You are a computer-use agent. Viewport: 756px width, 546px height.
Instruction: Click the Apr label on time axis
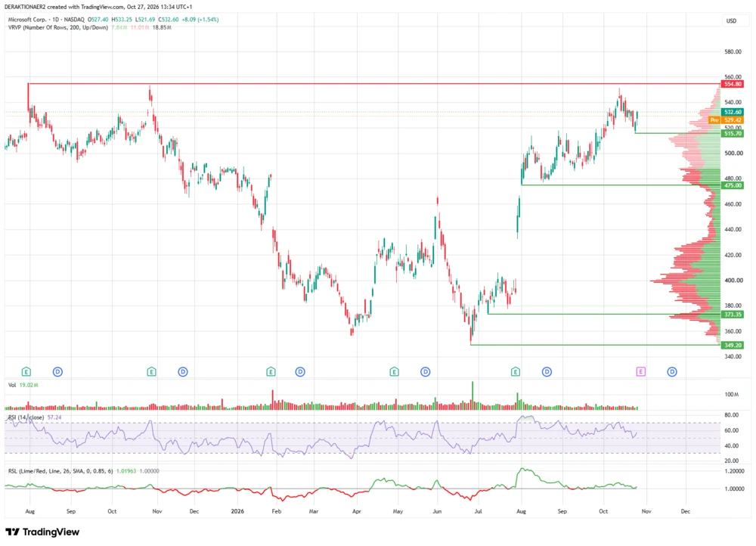(x=356, y=511)
